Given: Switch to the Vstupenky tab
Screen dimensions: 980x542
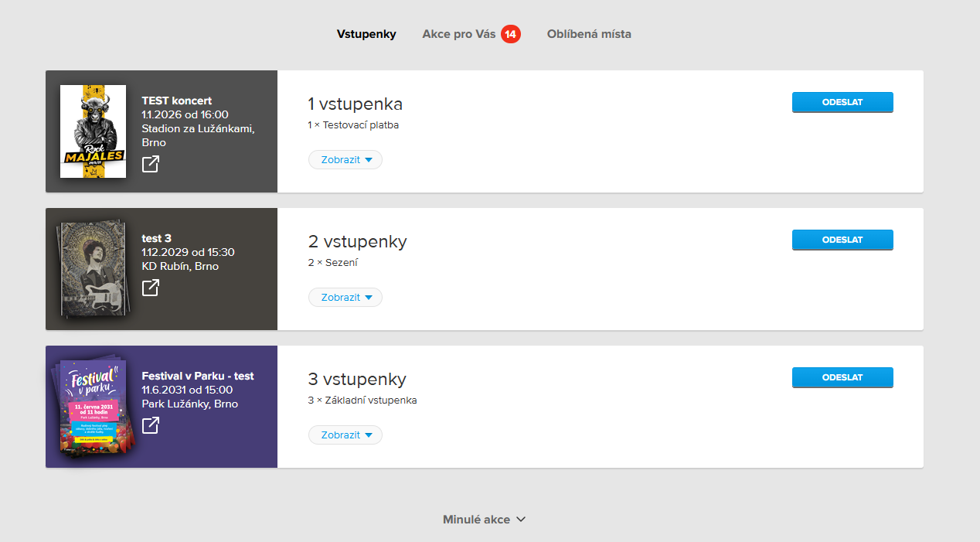Looking at the screenshot, I should click(366, 34).
